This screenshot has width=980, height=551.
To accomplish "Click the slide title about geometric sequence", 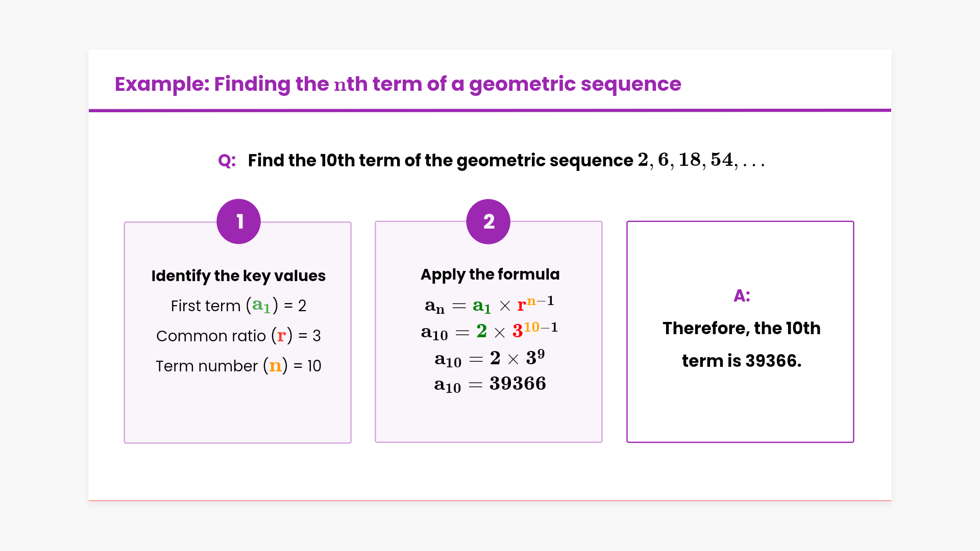I will pos(398,84).
